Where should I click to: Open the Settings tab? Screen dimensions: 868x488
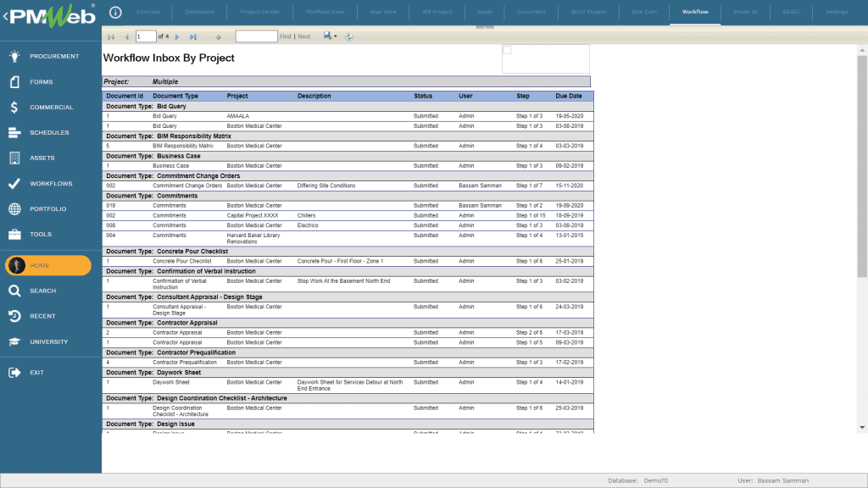(837, 12)
